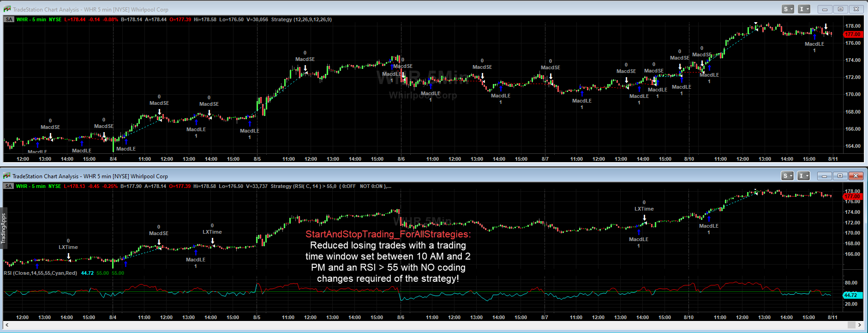Image resolution: width=868 pixels, height=333 pixels.
Task: Open the S dropdown in RSI strategy chart window
Action: click(x=787, y=176)
